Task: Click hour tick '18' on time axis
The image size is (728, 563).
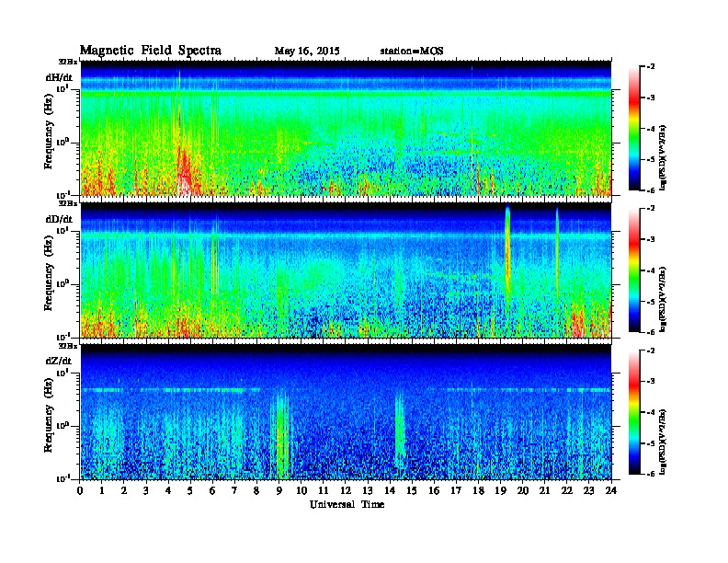Action: click(x=478, y=491)
